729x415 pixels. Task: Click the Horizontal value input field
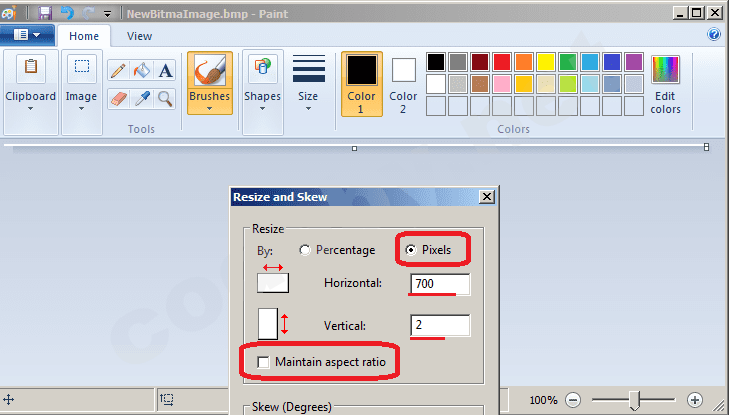click(440, 284)
